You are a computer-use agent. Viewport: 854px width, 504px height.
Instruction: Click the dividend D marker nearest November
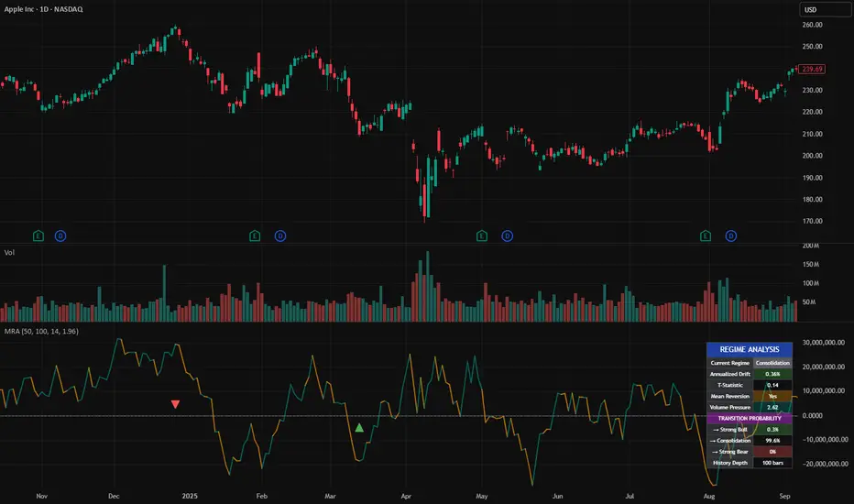click(x=60, y=236)
